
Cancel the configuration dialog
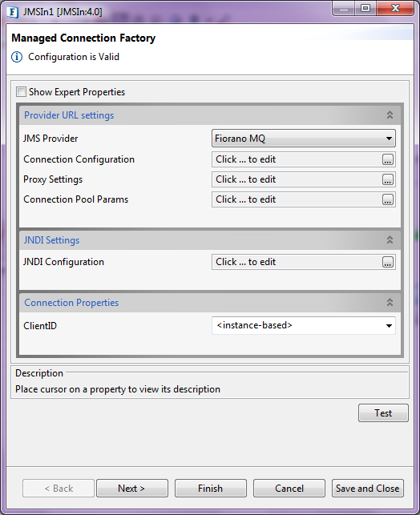click(289, 489)
